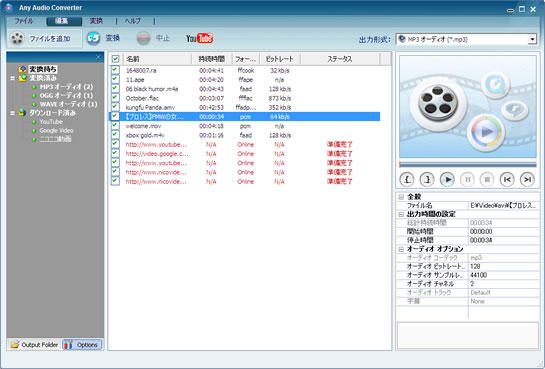Click the MP3 audio format icon in dropdown
545x369 pixels.
pyautogui.click(x=402, y=39)
